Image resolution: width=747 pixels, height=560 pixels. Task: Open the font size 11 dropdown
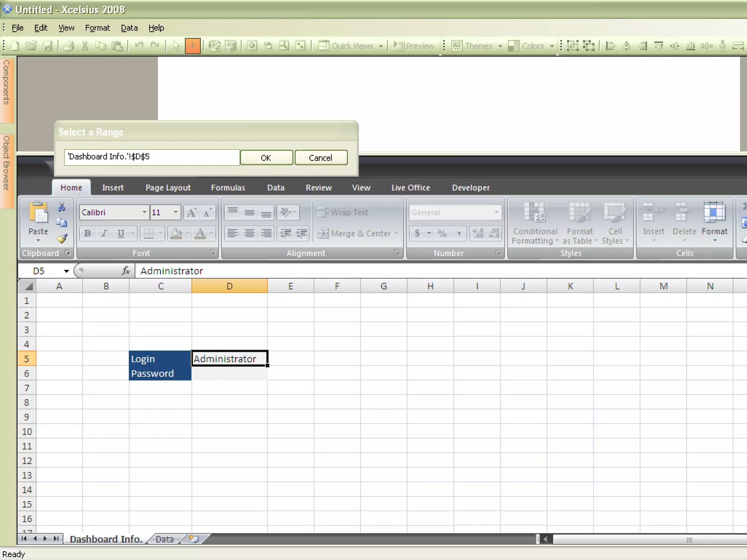point(176,212)
